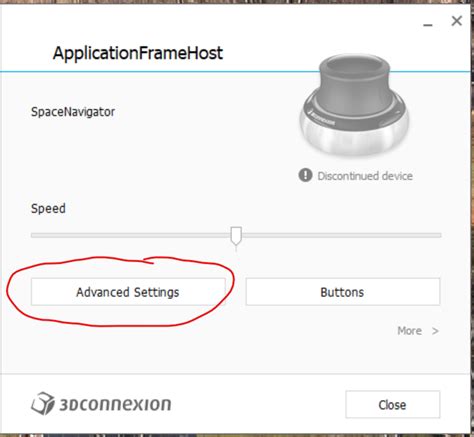Screen dimensions: 474x437
Task: Click the Discontinued device notice text
Action: point(365,176)
